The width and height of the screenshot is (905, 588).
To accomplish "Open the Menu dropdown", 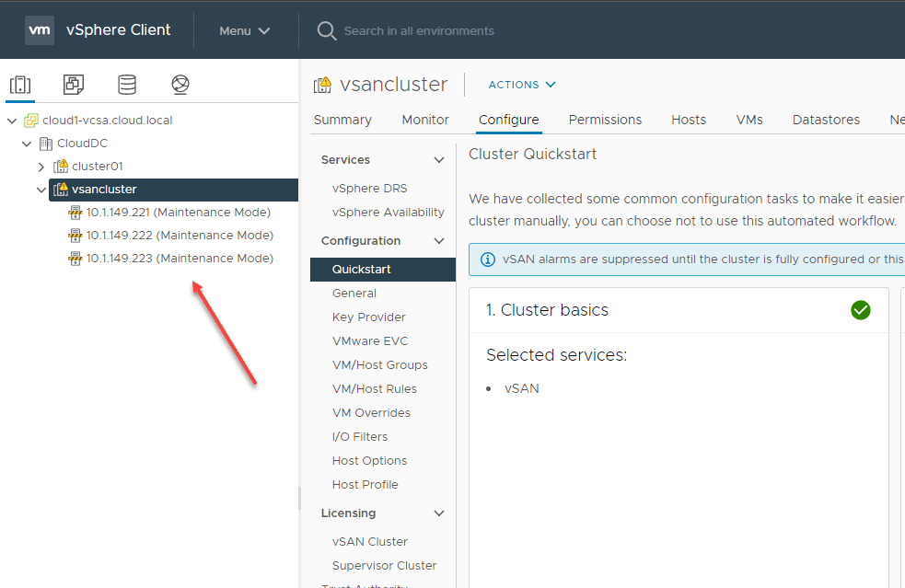I will (244, 30).
